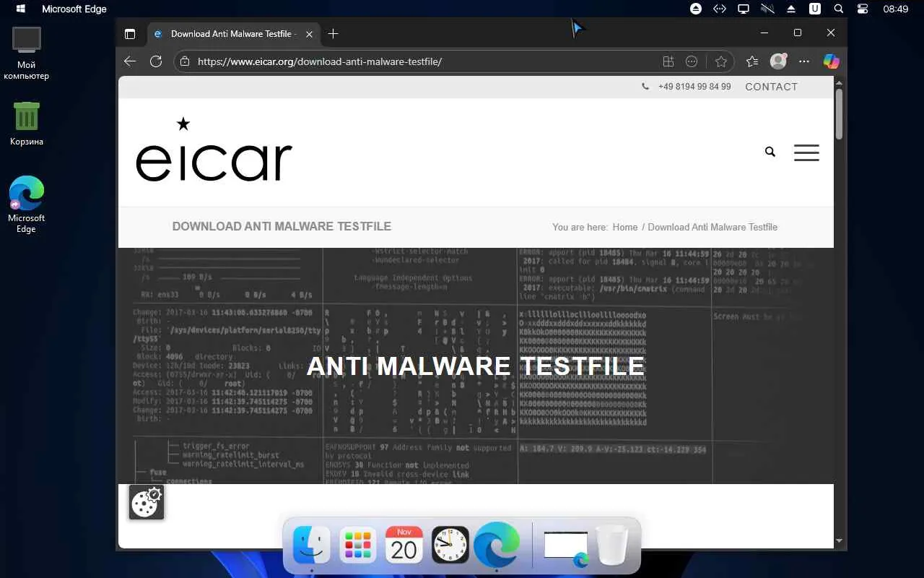Open the Edge profile avatar
Viewport: 924px width, 578px height.
pos(778,61)
